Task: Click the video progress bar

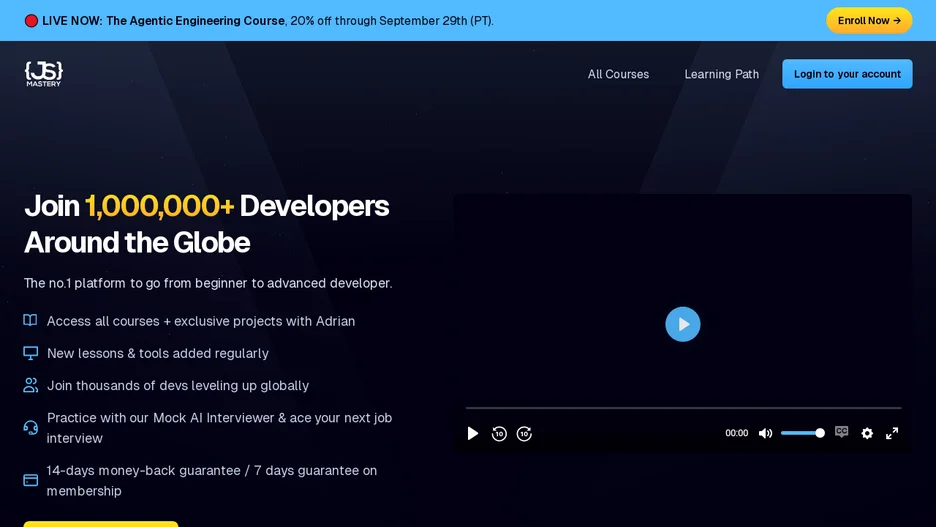Action: [x=683, y=408]
